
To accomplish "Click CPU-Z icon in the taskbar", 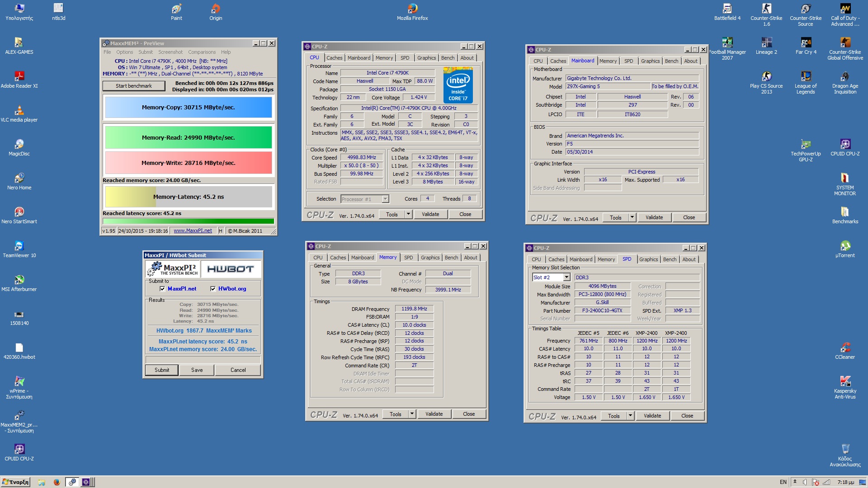I will pos(86,482).
